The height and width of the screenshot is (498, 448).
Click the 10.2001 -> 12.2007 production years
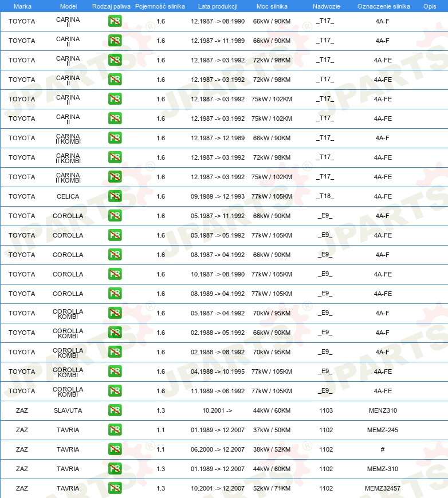pyautogui.click(x=218, y=488)
